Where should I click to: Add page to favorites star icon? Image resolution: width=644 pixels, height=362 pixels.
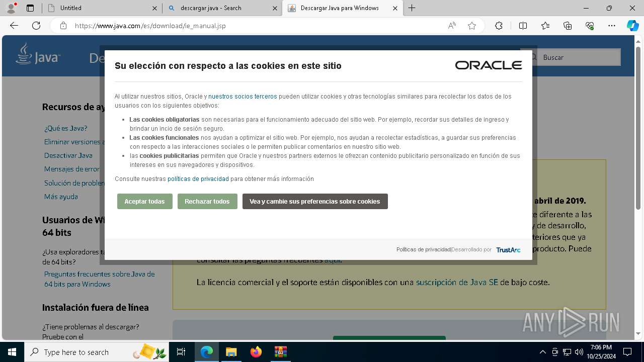point(472,26)
